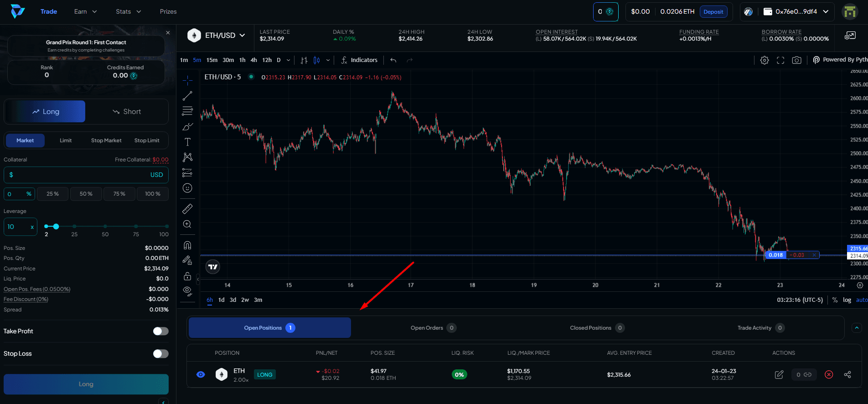Select the brush drawing tool
This screenshot has height=404, width=868.
[x=187, y=126]
